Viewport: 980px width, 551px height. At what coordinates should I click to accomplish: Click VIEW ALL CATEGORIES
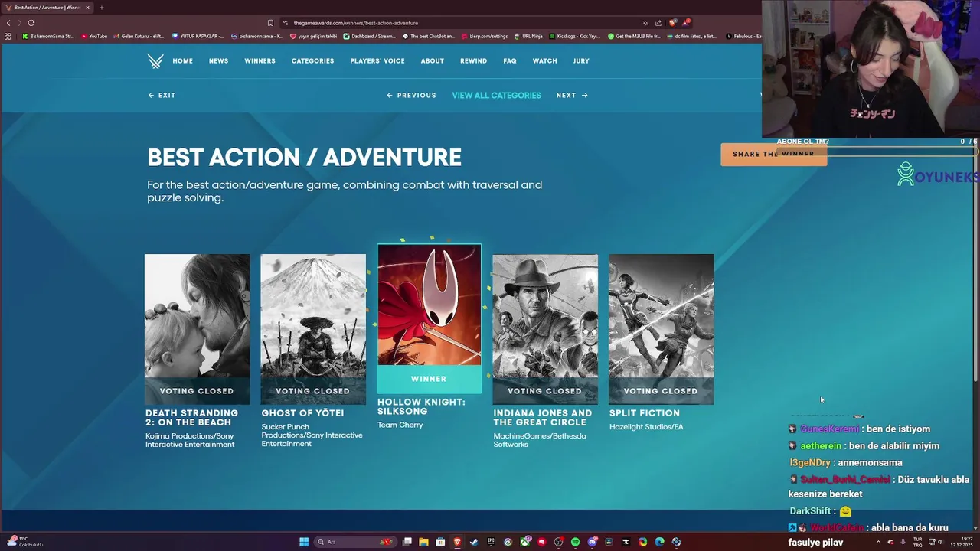pyautogui.click(x=496, y=96)
